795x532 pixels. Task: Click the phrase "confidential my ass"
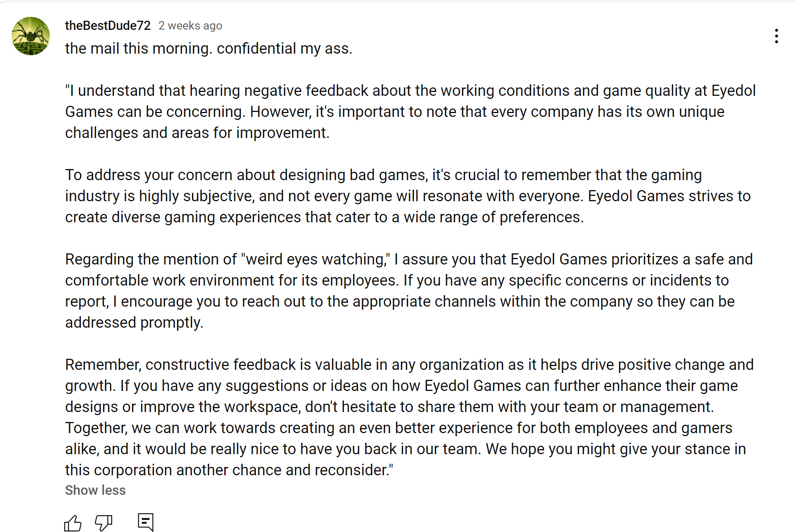284,49
